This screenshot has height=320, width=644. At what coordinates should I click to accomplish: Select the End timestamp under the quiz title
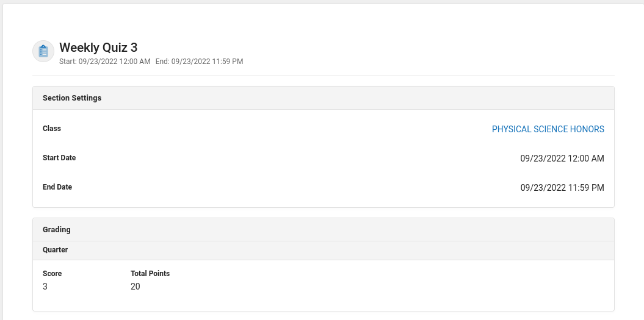pos(199,62)
